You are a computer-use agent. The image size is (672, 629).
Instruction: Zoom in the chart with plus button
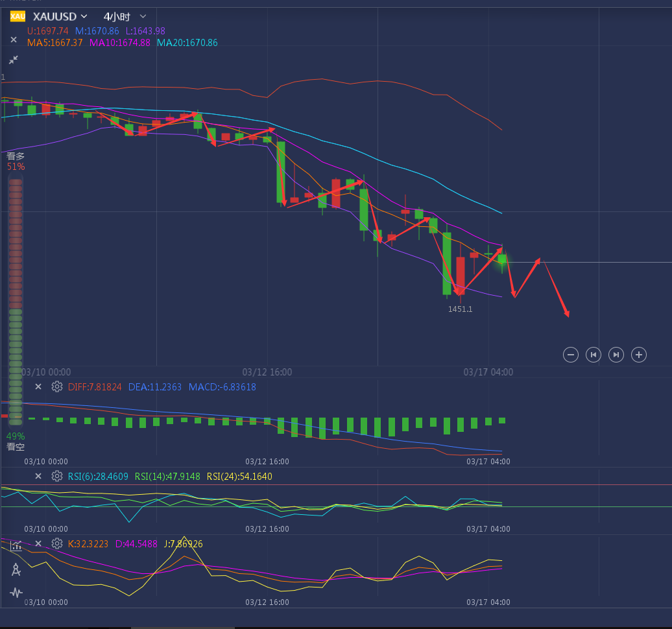click(639, 354)
